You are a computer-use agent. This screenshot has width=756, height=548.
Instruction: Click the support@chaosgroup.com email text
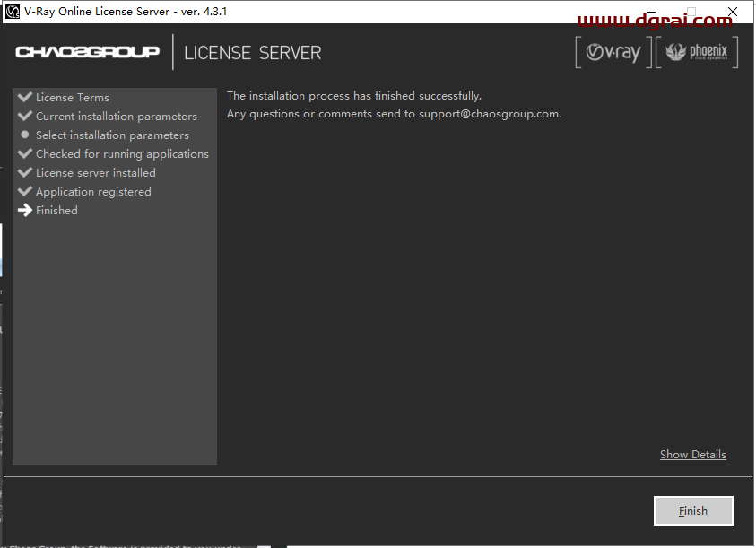point(489,114)
